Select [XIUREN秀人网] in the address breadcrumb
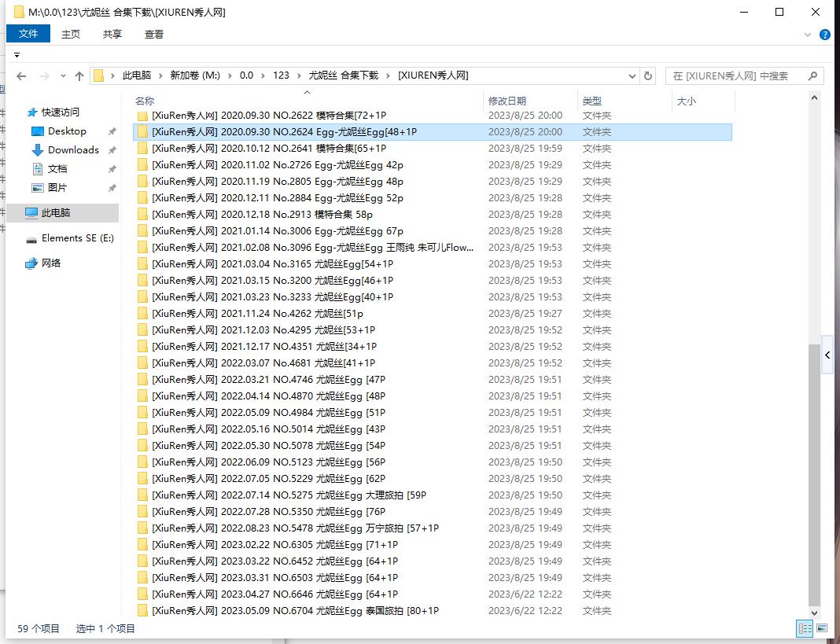This screenshot has width=840, height=644. (x=433, y=75)
